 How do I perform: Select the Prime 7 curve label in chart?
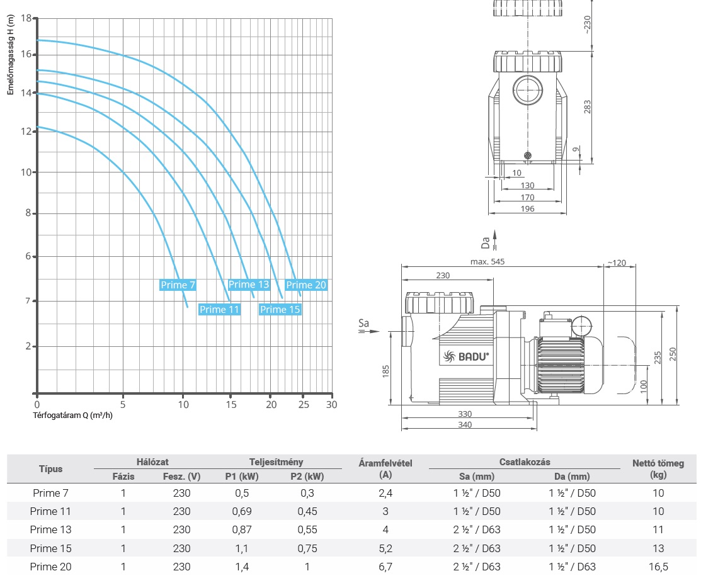(x=178, y=285)
